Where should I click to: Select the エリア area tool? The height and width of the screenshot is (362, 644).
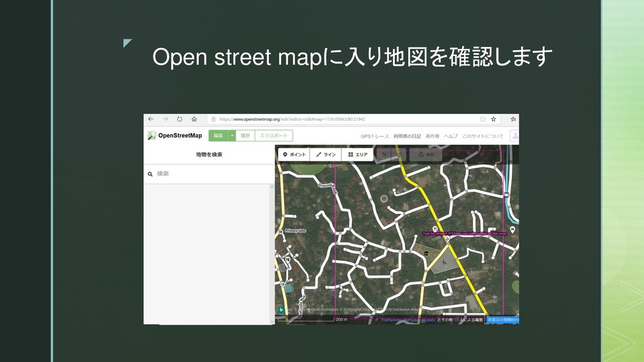pos(357,155)
